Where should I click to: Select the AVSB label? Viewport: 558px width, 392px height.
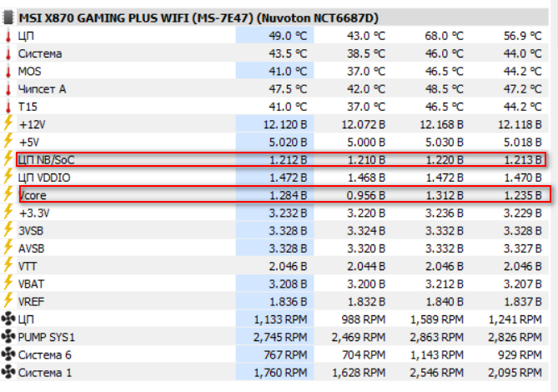click(32, 249)
